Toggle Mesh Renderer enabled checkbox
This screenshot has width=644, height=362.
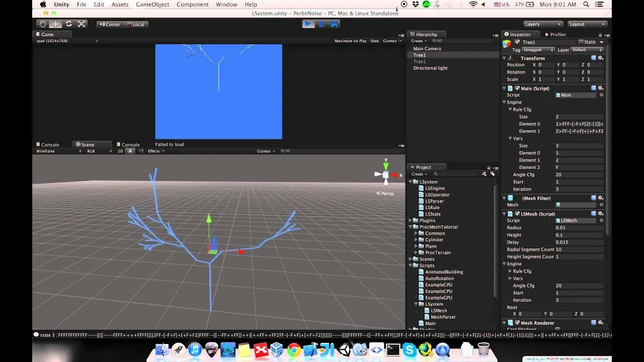517,323
